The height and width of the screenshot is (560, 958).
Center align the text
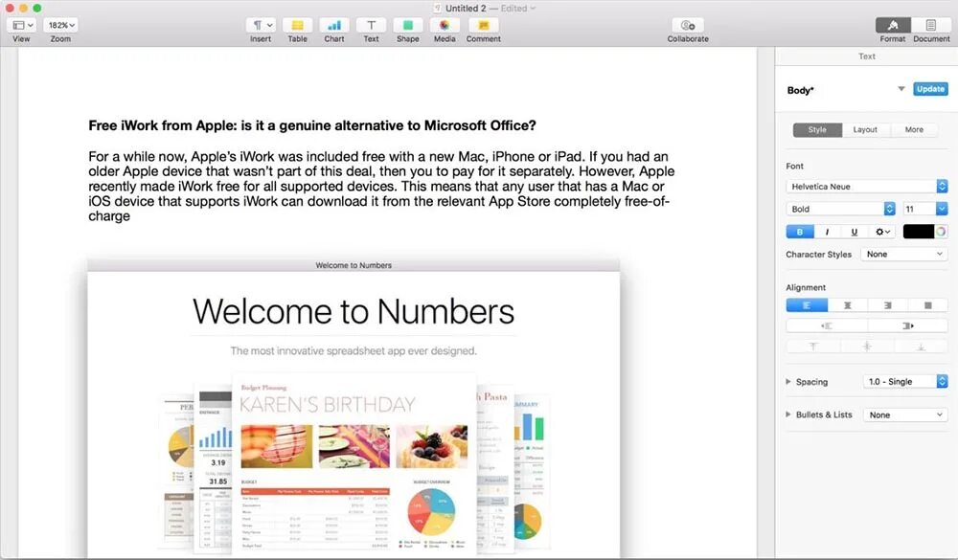(x=848, y=305)
